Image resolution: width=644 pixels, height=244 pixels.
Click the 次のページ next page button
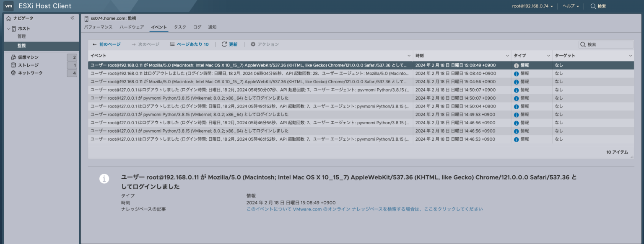[145, 44]
